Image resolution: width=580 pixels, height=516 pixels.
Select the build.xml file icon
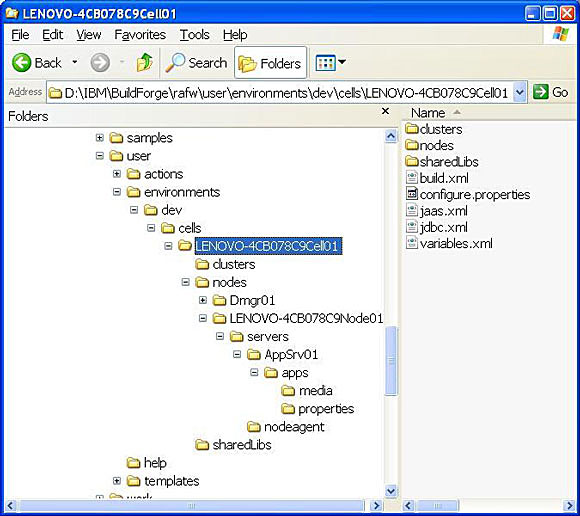tap(411, 178)
